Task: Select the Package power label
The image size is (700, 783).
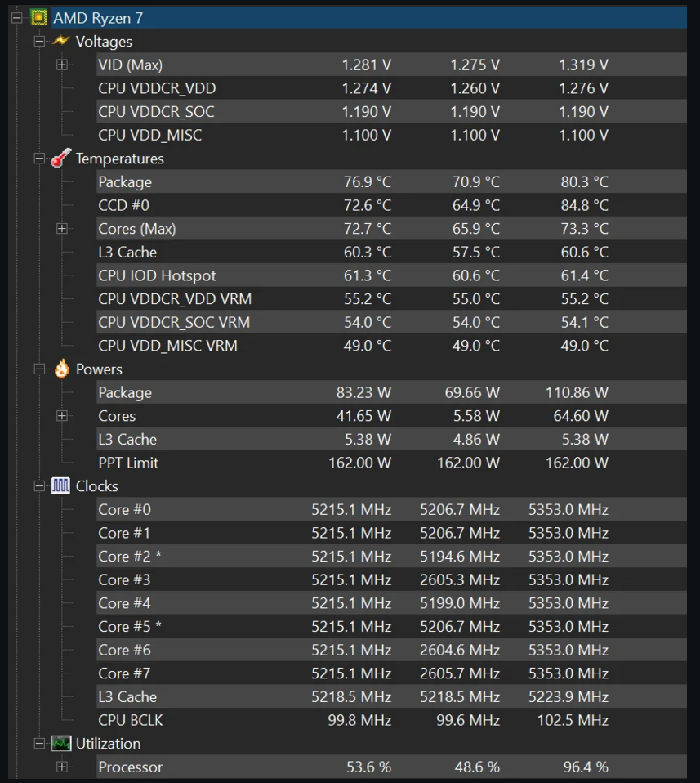Action: (x=125, y=392)
